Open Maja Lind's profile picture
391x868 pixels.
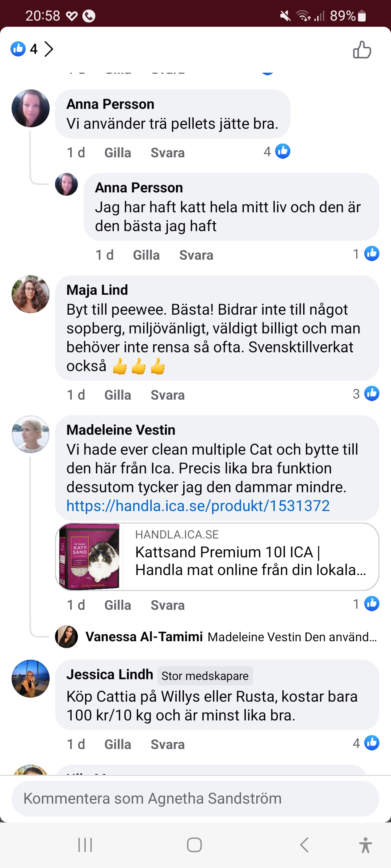(x=31, y=294)
